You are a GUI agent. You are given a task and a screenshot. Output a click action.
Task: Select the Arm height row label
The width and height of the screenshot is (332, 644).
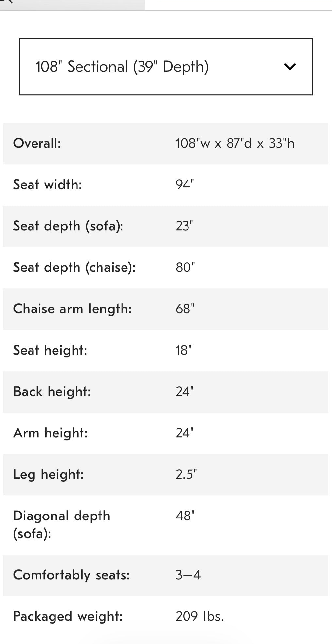51,433
